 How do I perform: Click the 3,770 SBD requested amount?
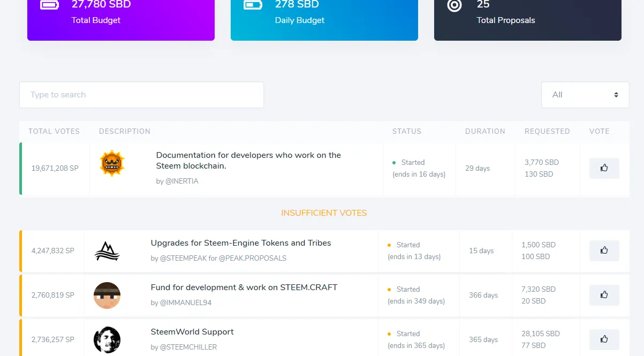(x=542, y=162)
